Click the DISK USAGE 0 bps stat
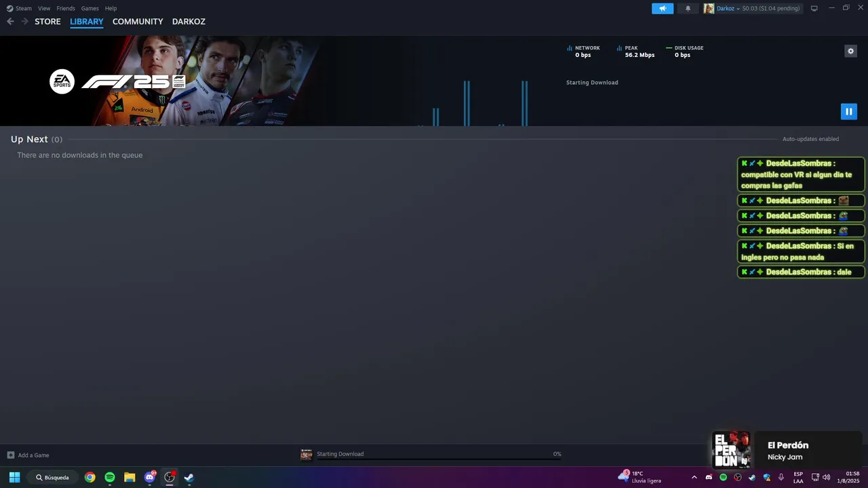 (685, 52)
